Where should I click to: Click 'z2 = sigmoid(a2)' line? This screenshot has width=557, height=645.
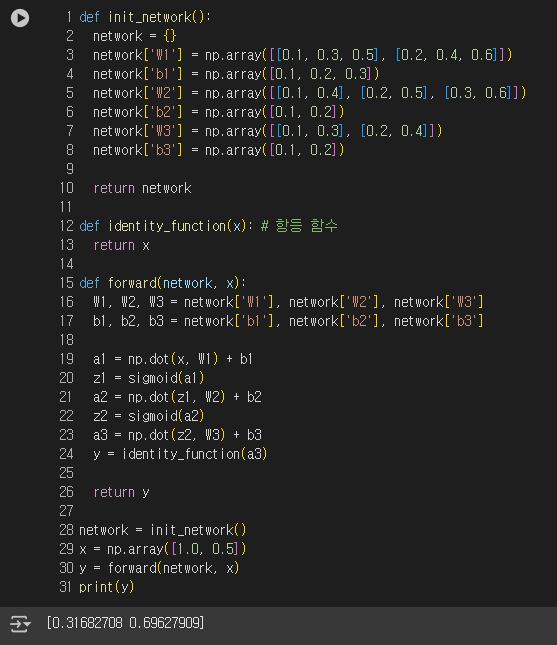[149, 416]
